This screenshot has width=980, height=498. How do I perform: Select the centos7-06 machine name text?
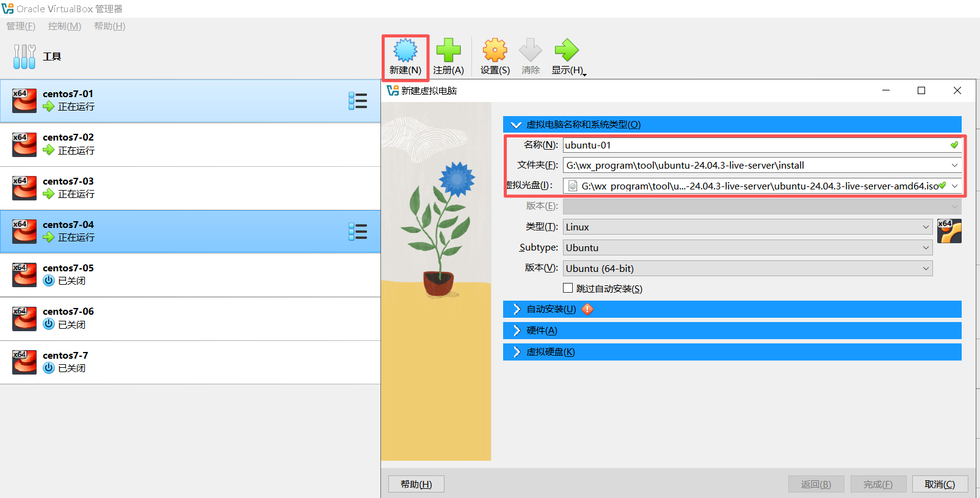[x=68, y=312]
